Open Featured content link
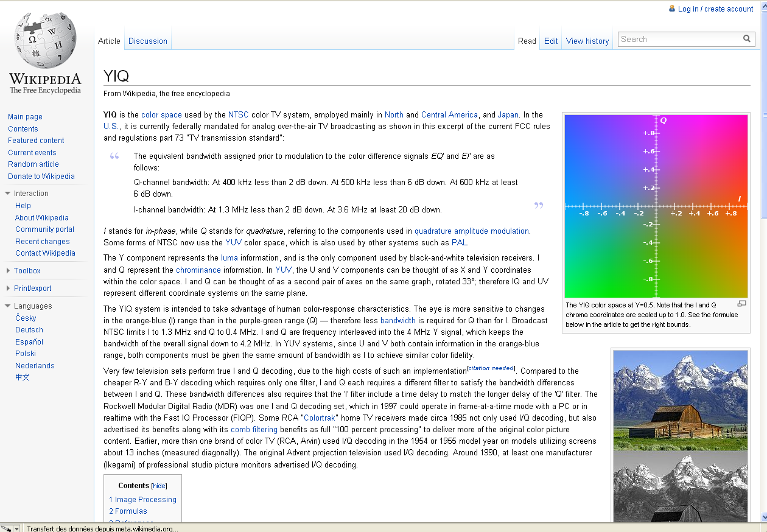Viewport: 767px width, 532px height. (x=36, y=141)
